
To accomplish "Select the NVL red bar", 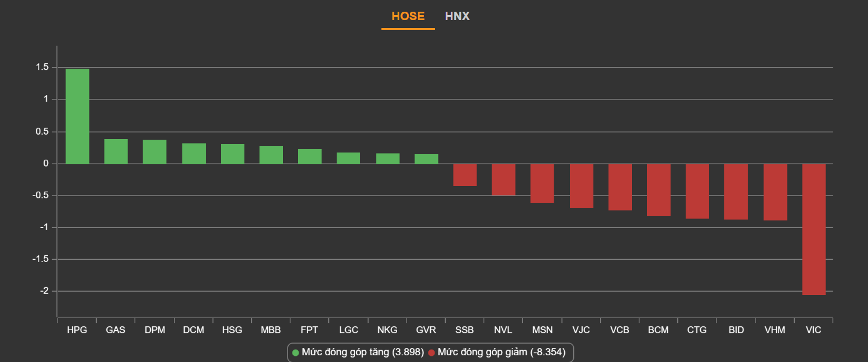I will [503, 179].
